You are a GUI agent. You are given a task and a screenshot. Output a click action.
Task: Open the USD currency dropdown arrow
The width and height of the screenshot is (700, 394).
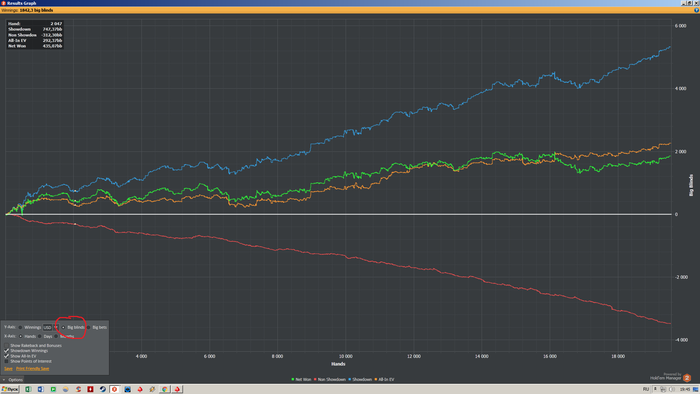56,327
